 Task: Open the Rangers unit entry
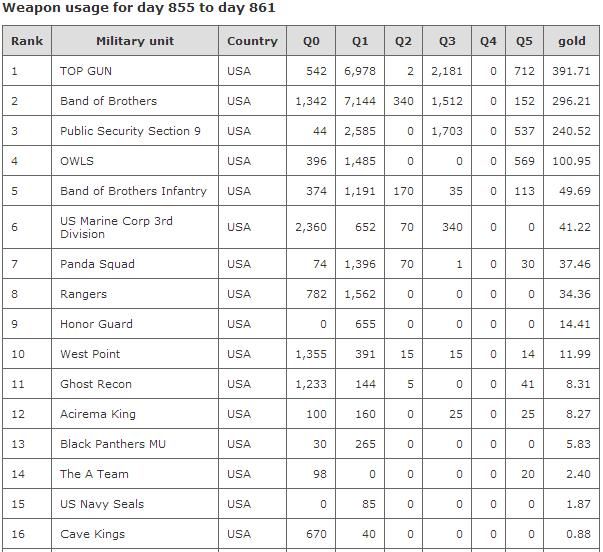click(x=83, y=294)
